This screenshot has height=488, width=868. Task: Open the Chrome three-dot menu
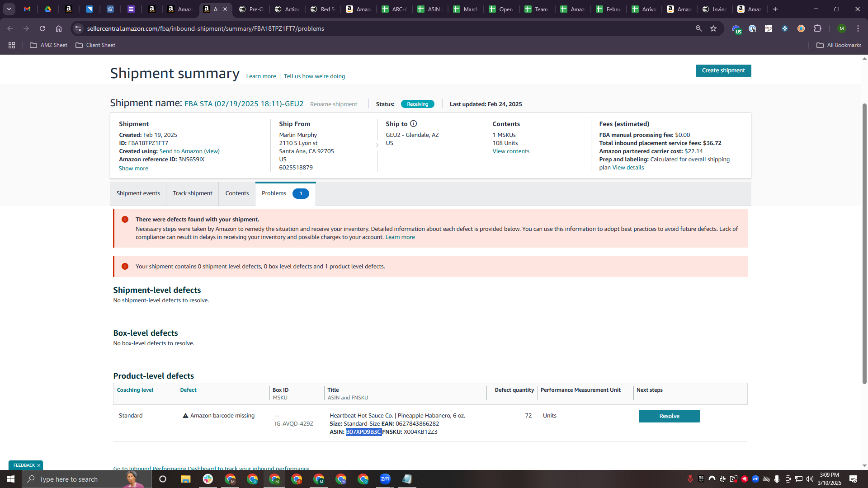pos(858,28)
